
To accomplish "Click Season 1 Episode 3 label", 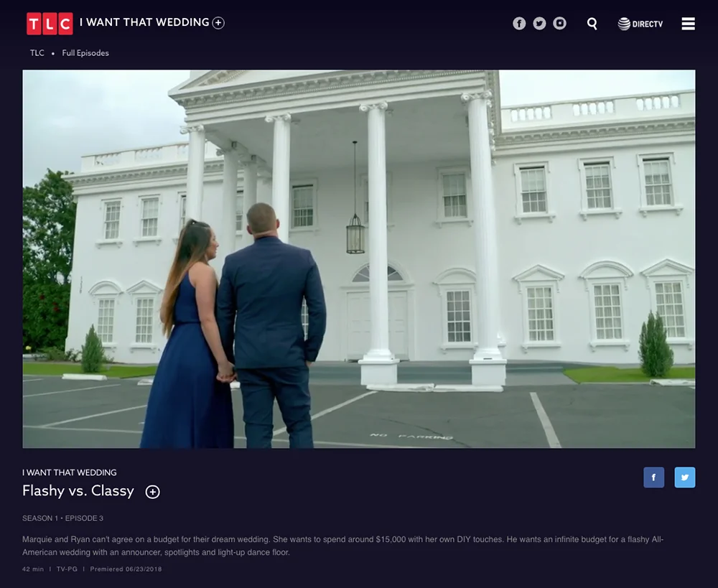I will click(62, 518).
